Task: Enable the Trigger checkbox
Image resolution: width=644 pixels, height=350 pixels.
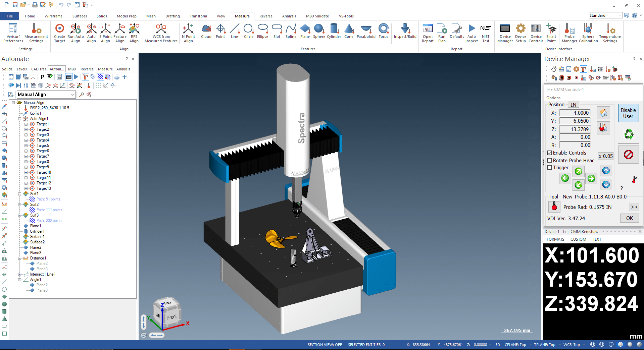Action: click(x=550, y=168)
